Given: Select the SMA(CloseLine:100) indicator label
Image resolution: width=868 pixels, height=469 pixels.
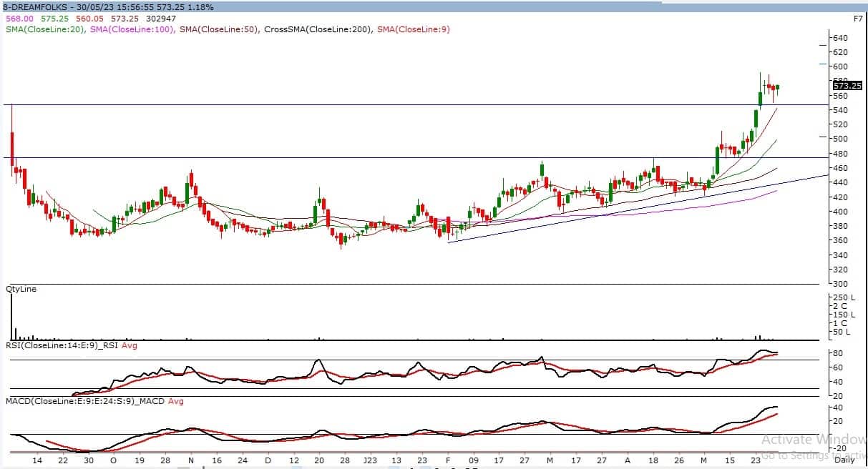Looking at the screenshot, I should tap(132, 29).
